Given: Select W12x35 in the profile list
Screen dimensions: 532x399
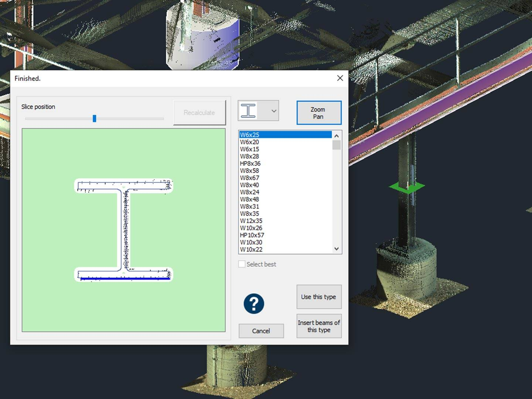Looking at the screenshot, I should tap(286, 221).
